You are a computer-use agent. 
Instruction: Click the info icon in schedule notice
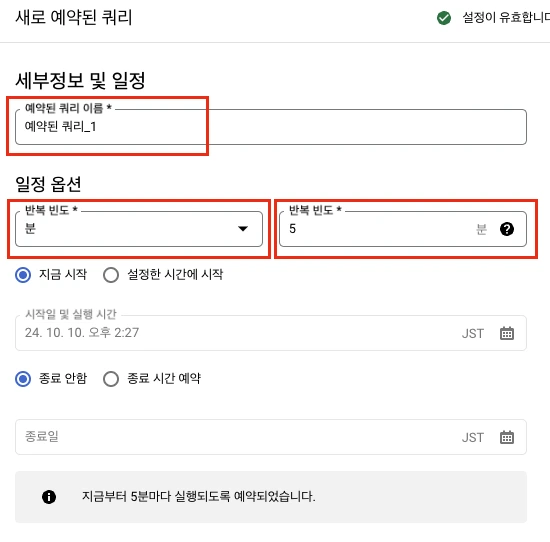[49, 497]
